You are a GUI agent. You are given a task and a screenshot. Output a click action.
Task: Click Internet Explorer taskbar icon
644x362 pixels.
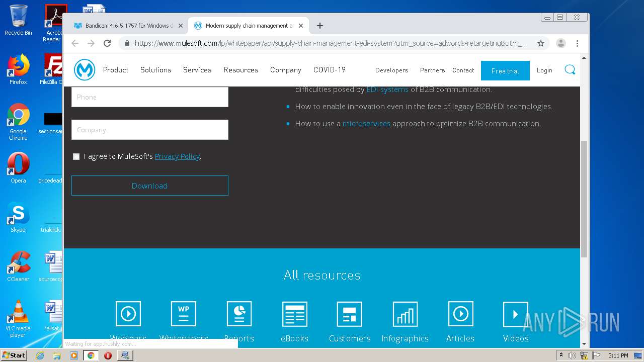click(40, 355)
